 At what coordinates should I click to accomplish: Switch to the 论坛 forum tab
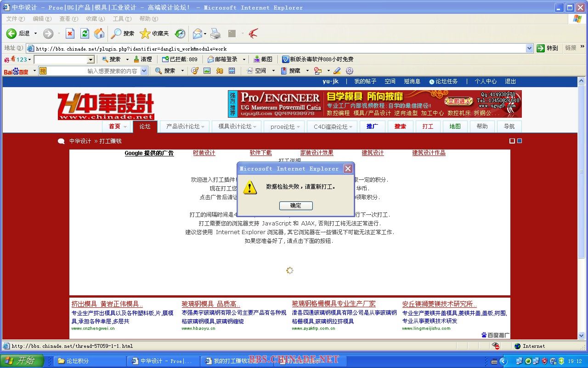point(145,126)
